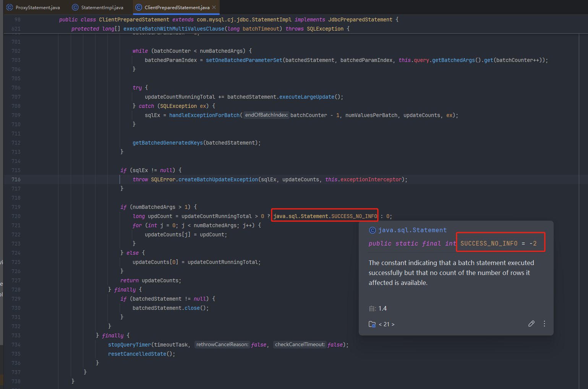Click class icon beside java.sql.Statement in popup
Viewport: 588px width, 389px height.
coord(372,230)
